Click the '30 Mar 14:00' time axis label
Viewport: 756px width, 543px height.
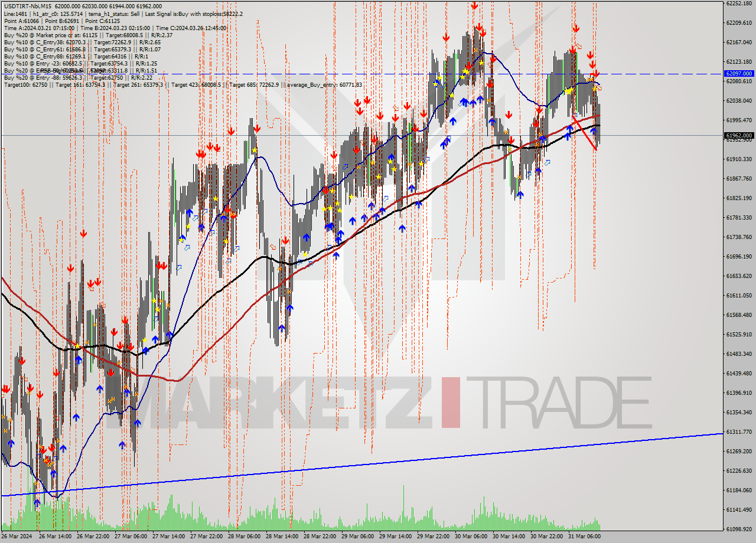click(x=509, y=537)
